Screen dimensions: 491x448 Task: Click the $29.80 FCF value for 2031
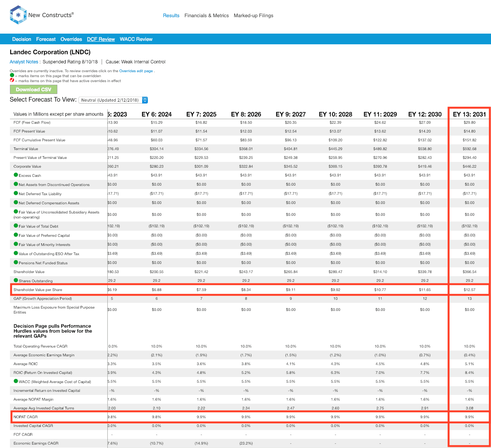[470, 123]
